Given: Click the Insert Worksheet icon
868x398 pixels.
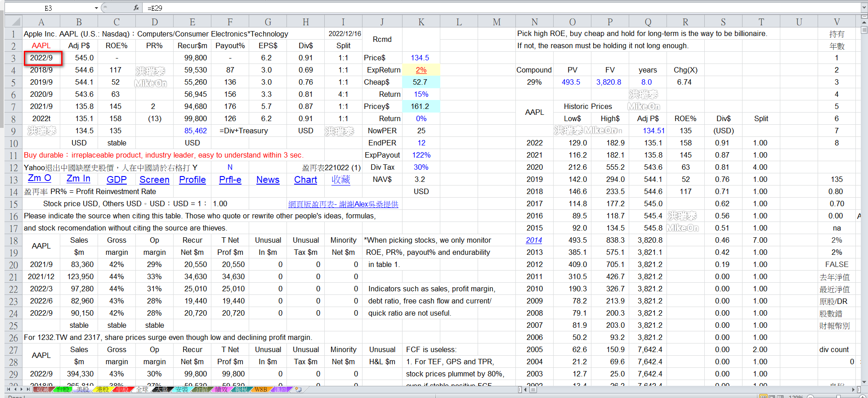Looking at the screenshot, I should tap(298, 389).
